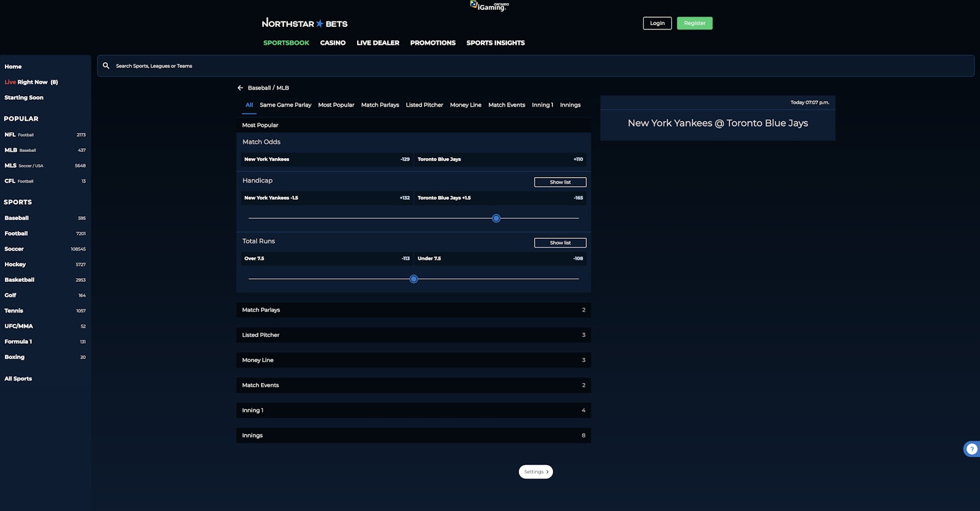Viewport: 980px width, 511px height.
Task: Expand the Match Parlays section
Action: 413,310
